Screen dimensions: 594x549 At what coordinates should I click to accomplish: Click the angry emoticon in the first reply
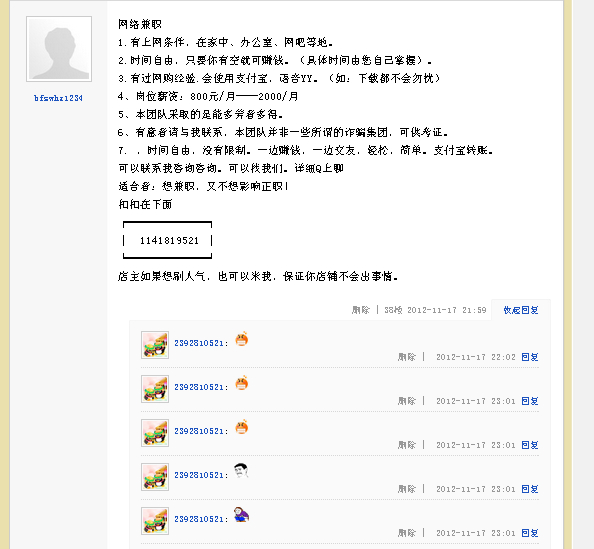pos(242,339)
